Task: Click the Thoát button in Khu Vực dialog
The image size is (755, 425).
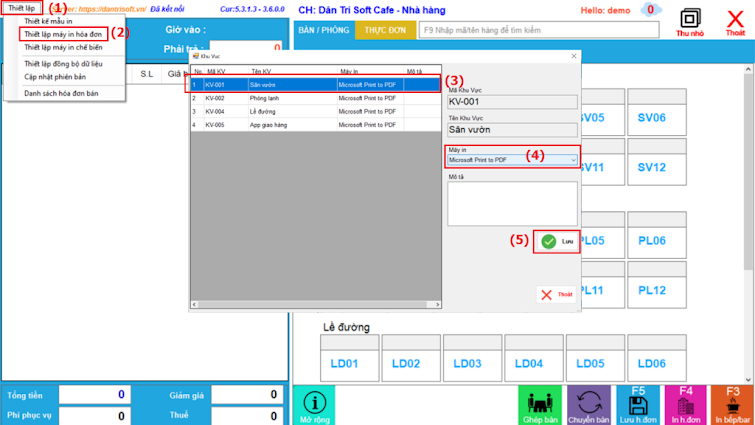Action: point(556,295)
